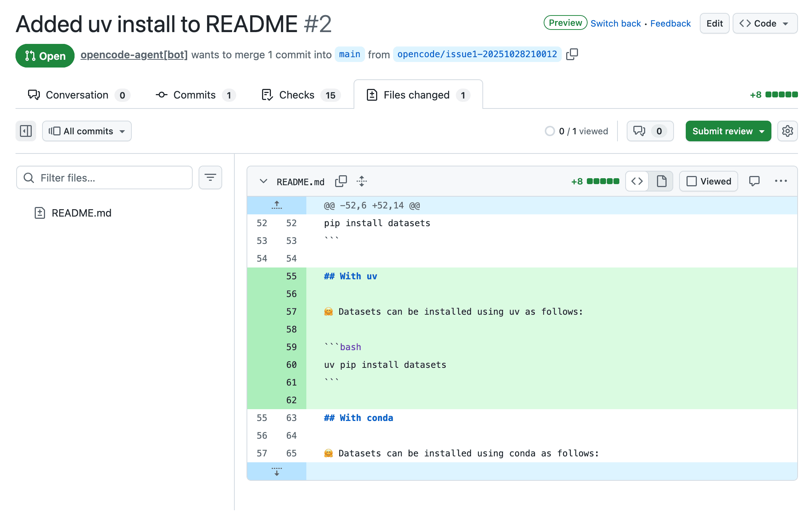The width and height of the screenshot is (812, 518).
Task: Comment on the README.md file
Action: click(754, 181)
